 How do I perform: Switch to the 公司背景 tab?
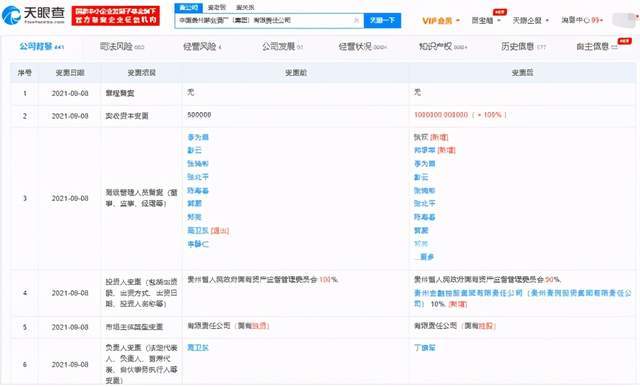click(42, 47)
